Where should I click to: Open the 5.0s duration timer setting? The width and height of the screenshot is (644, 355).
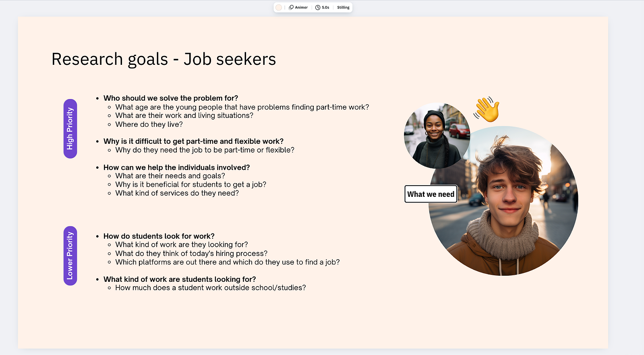(322, 7)
